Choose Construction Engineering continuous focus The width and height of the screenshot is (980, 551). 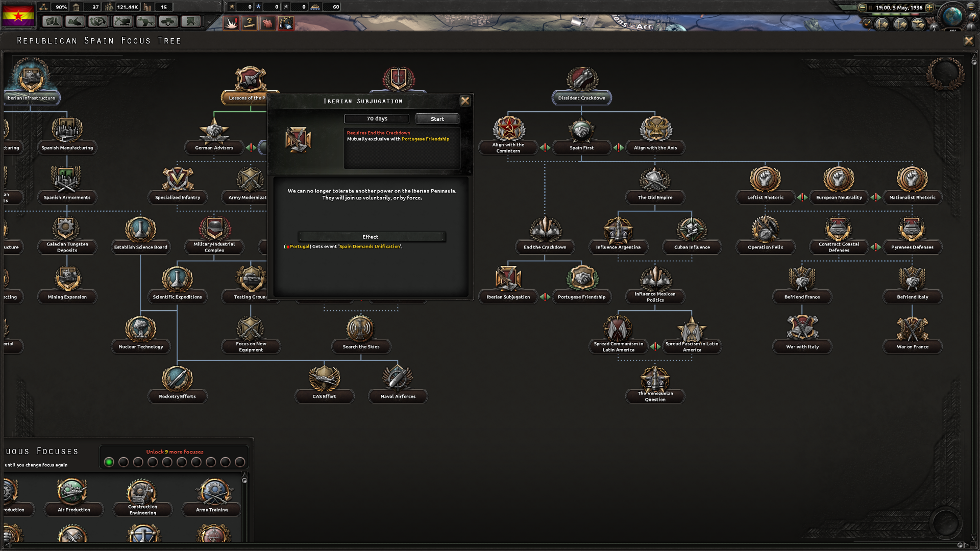(x=143, y=496)
